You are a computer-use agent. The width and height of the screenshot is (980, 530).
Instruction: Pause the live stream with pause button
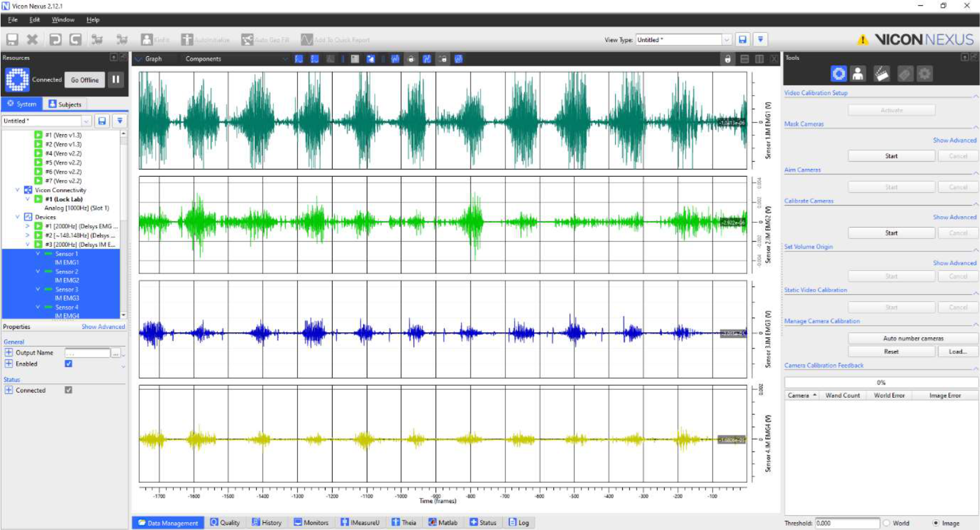coord(116,79)
